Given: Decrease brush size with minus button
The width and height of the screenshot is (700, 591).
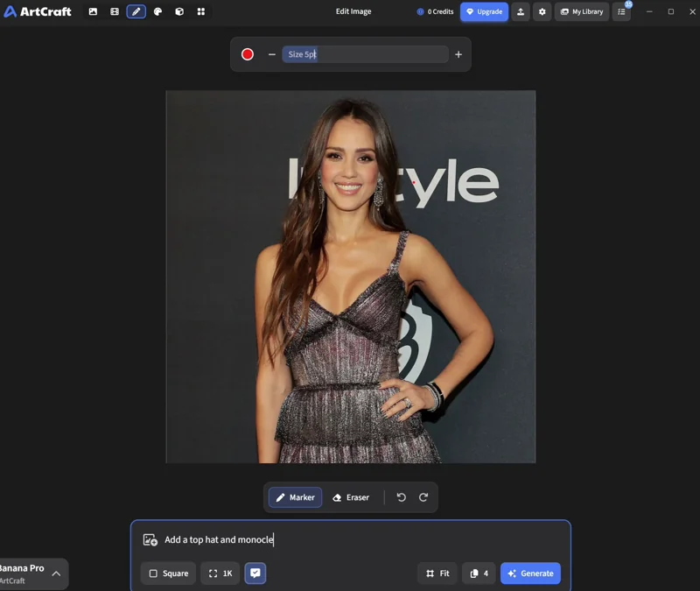Looking at the screenshot, I should click(272, 54).
